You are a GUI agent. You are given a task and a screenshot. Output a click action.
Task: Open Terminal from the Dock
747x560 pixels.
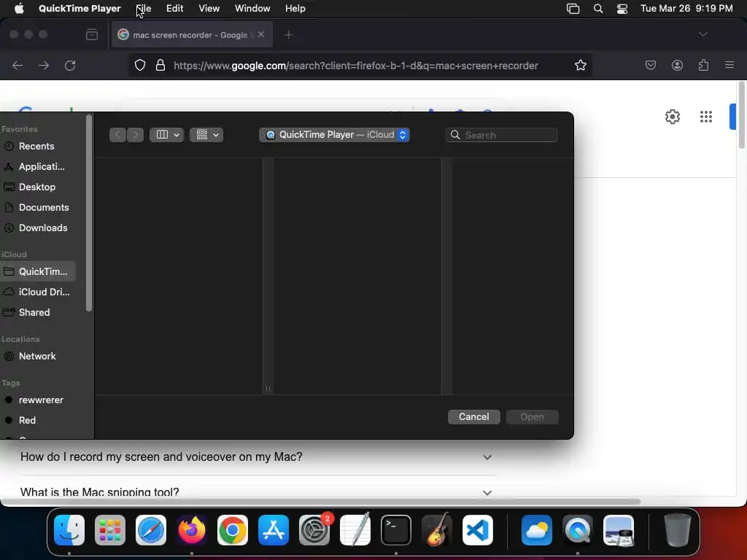tap(396, 530)
